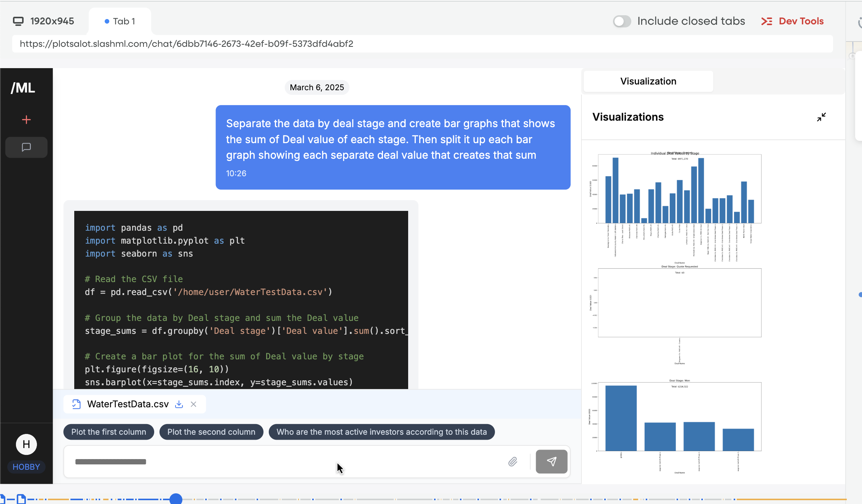
Task: Open the H user avatar menu
Action: 26,444
